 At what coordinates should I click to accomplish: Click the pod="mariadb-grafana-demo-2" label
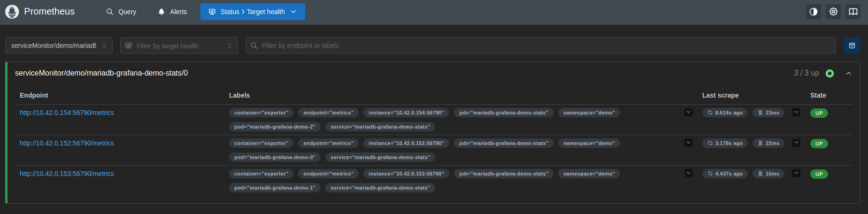(x=275, y=127)
